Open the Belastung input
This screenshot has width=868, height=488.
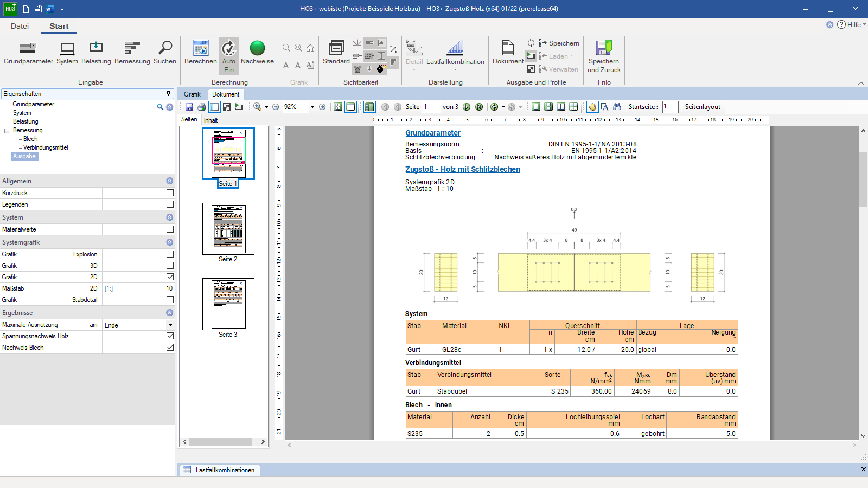(96, 53)
